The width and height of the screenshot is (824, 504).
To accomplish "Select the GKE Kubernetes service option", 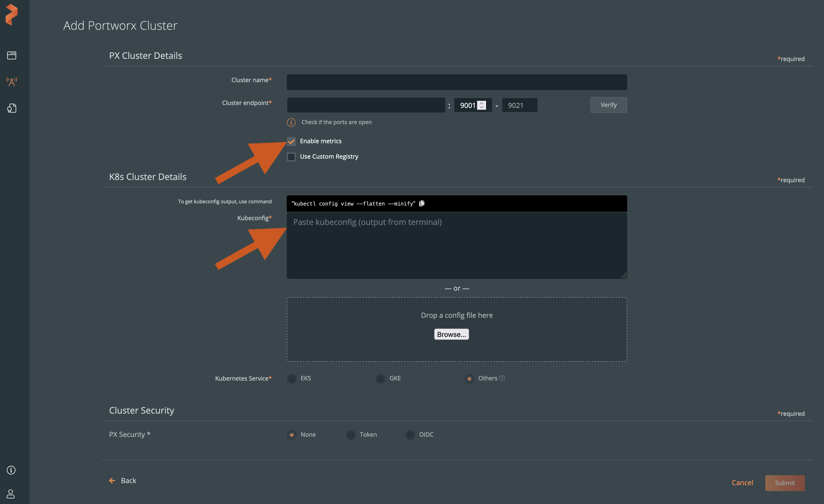I will pos(380,378).
